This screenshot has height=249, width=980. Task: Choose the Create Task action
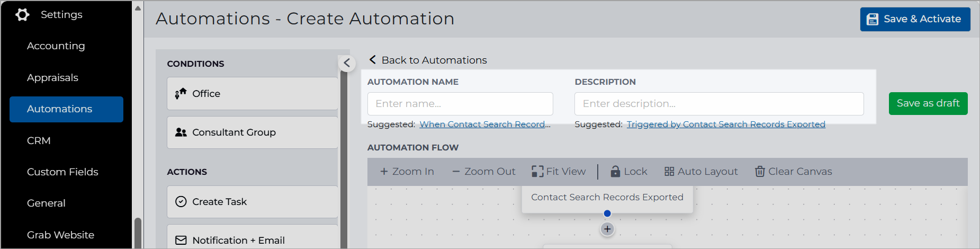click(x=253, y=202)
